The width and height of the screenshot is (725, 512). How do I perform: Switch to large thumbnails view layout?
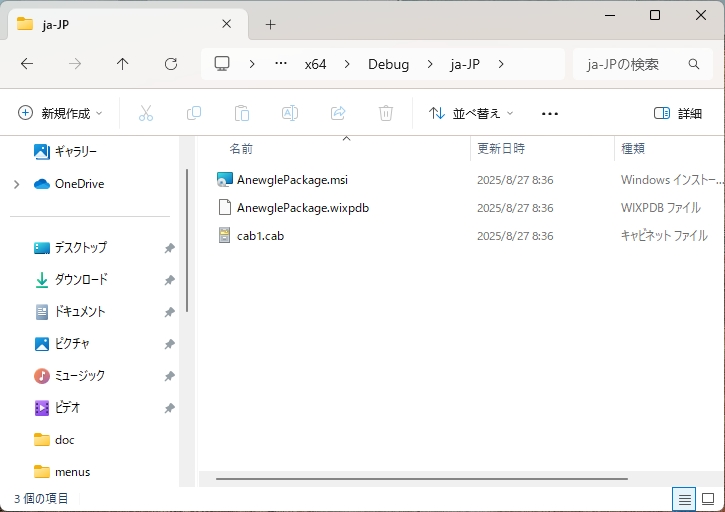708,498
